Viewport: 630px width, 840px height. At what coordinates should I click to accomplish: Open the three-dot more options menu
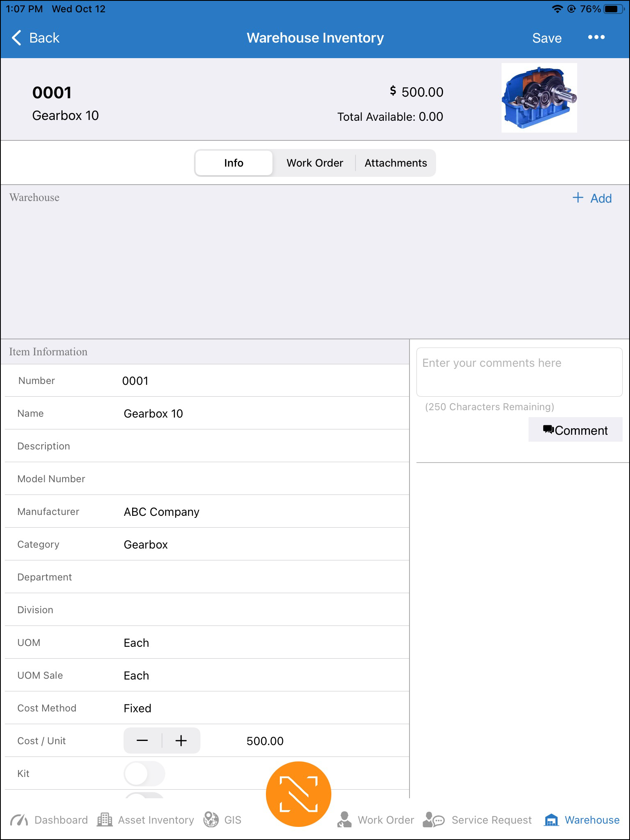point(596,37)
